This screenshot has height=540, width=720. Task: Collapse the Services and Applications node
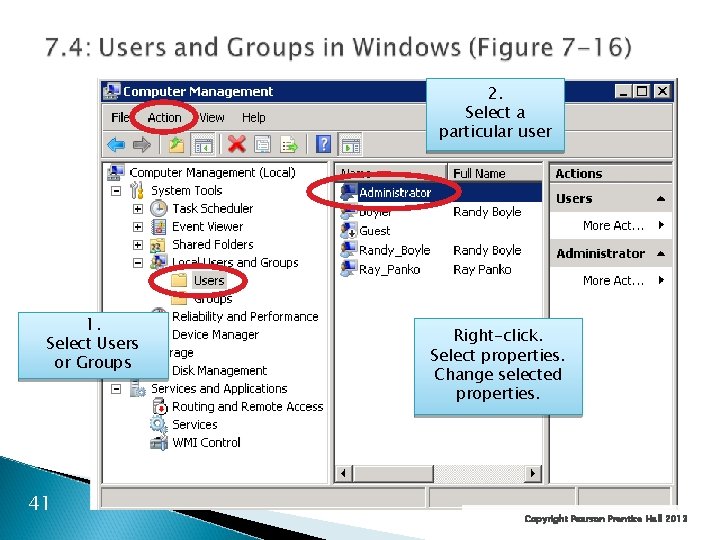[116, 389]
